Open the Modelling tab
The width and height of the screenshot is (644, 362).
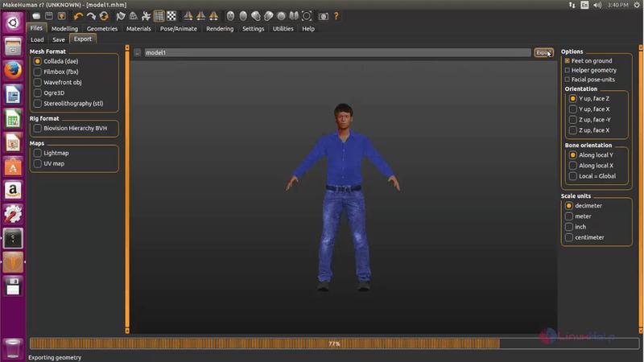tap(65, 28)
